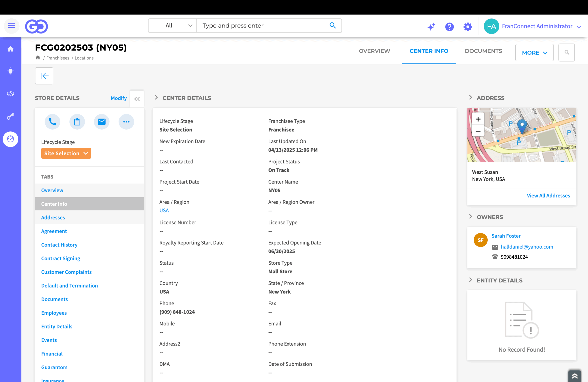Collapse the Center Details section chevron
This screenshot has height=382, width=588.
tap(156, 98)
